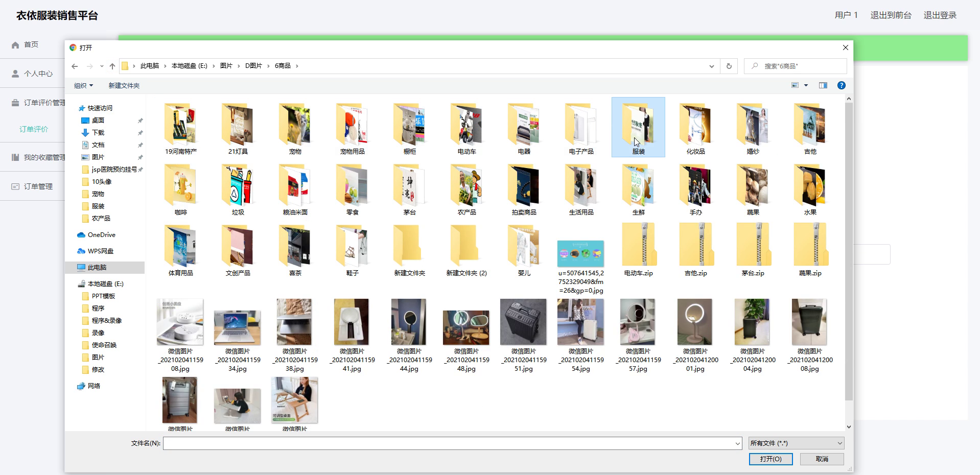This screenshot has height=475, width=980.
Task: Open 网络 in the navigation pane
Action: [94, 386]
